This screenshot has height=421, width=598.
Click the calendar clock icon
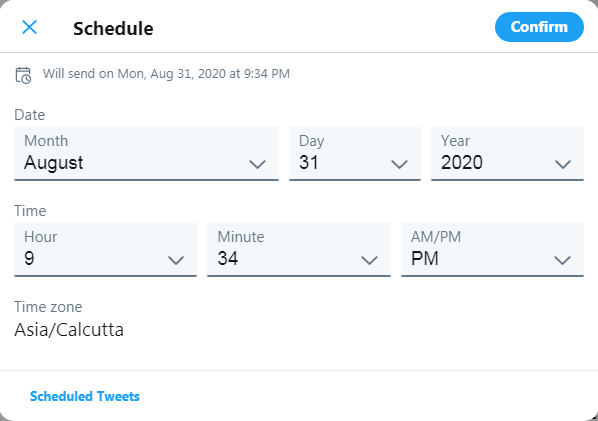[x=23, y=75]
